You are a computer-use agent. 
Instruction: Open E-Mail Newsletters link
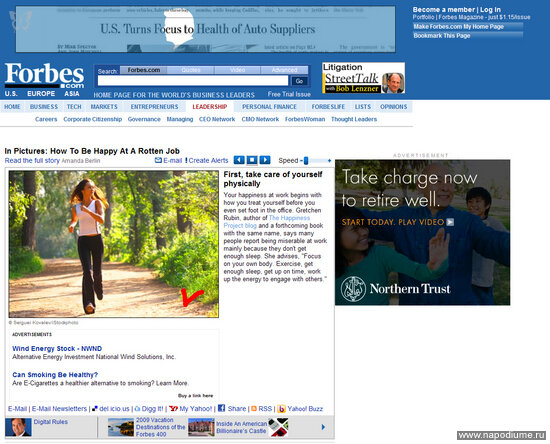59,409
